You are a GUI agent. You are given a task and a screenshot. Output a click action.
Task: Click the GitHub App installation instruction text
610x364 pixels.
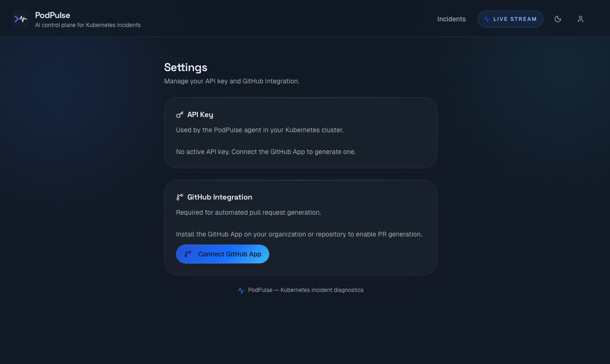click(299, 234)
